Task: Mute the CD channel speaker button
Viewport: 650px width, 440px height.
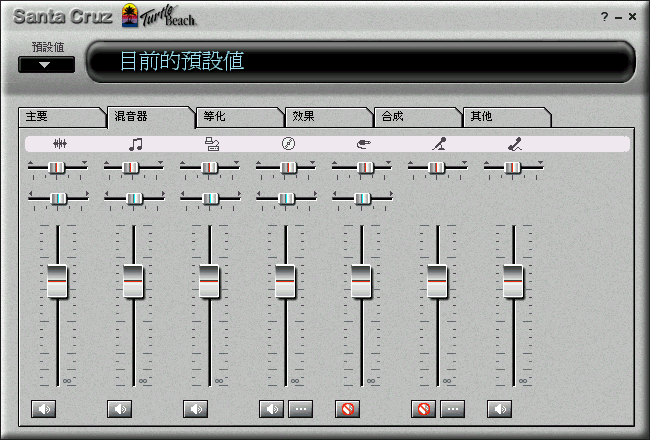Action: (x=272, y=409)
